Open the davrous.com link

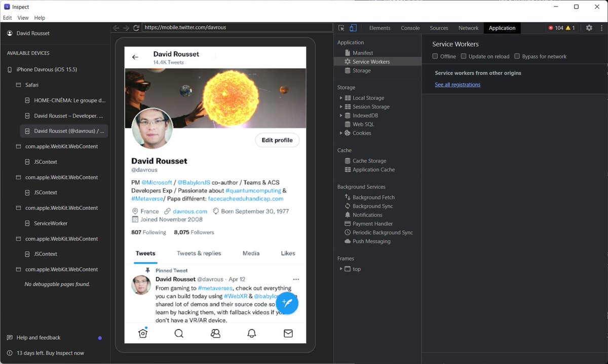pos(190,211)
